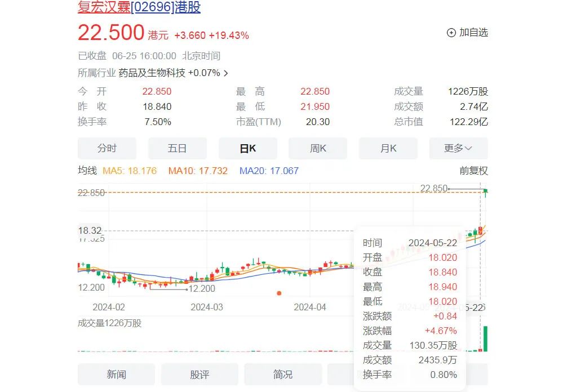This screenshot has height=392, width=563.
Task: Show the 月K monthly chart
Action: click(388, 148)
